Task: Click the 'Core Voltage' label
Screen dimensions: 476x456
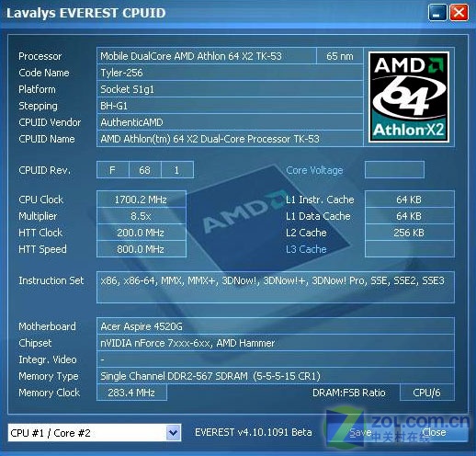Action: pyautogui.click(x=314, y=170)
